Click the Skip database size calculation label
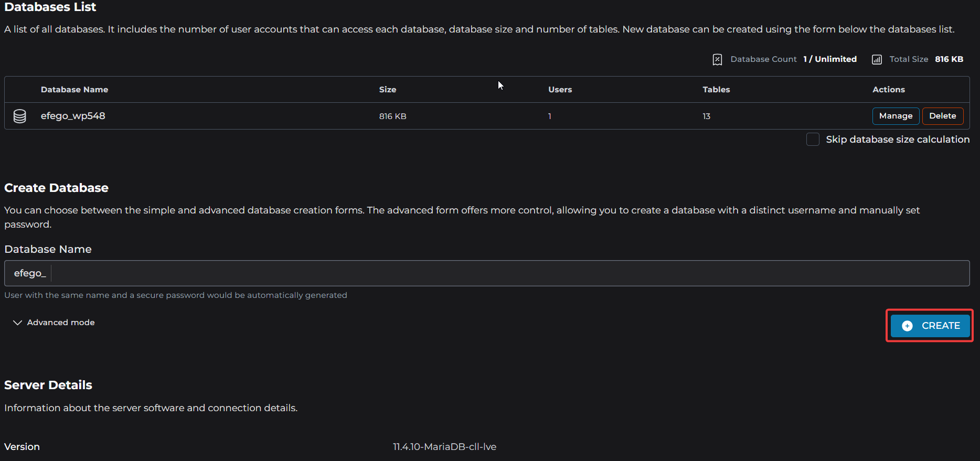The image size is (980, 461). click(x=897, y=140)
